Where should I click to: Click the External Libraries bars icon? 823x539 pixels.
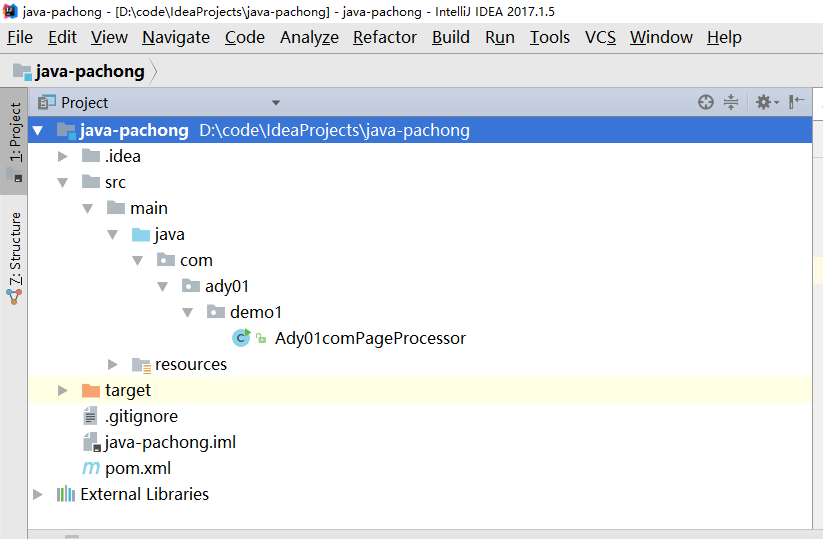(66, 494)
